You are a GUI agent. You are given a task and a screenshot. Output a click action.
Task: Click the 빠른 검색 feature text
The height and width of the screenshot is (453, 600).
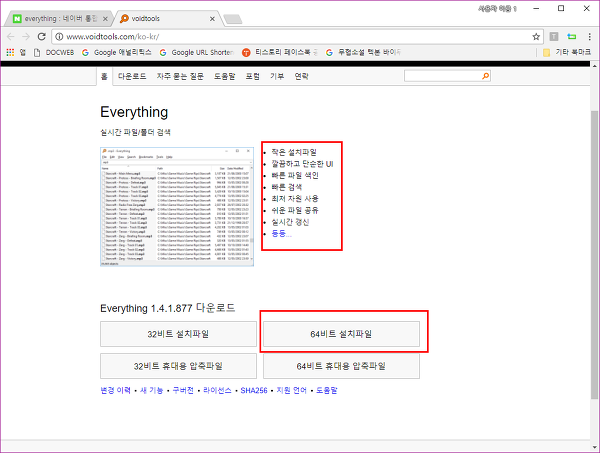pyautogui.click(x=287, y=187)
